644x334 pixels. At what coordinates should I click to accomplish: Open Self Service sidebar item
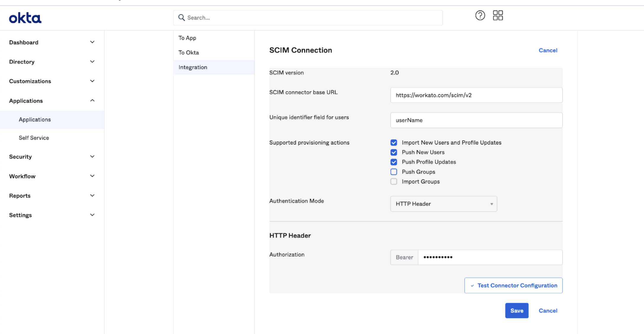click(34, 138)
